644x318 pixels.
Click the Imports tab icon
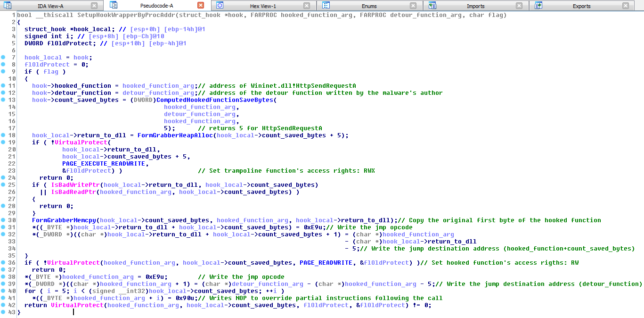[432, 6]
